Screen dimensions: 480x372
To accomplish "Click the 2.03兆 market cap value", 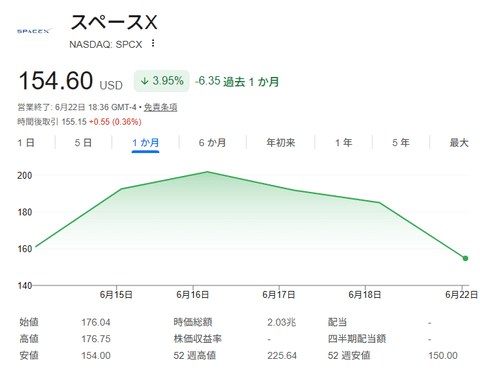I will (x=281, y=322).
